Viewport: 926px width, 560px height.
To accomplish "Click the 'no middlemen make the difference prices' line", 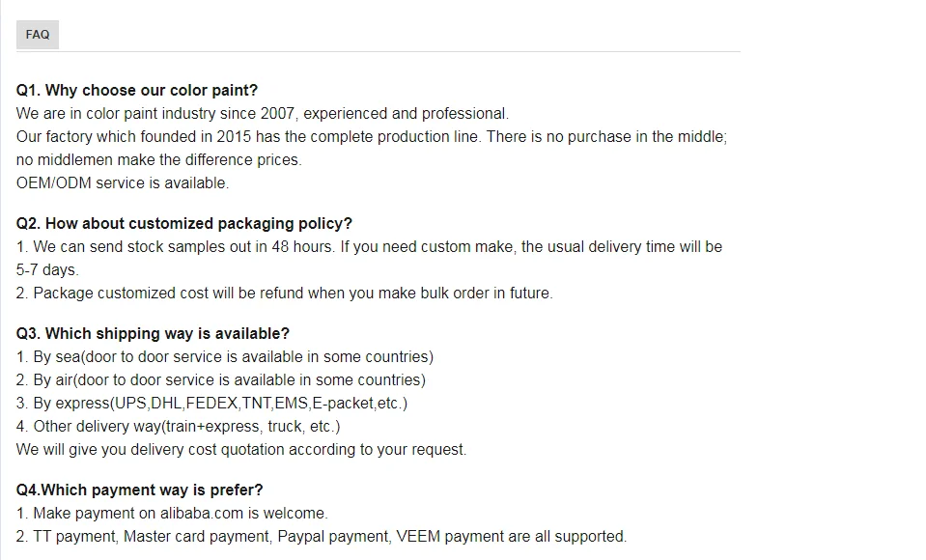I will click(x=159, y=160).
